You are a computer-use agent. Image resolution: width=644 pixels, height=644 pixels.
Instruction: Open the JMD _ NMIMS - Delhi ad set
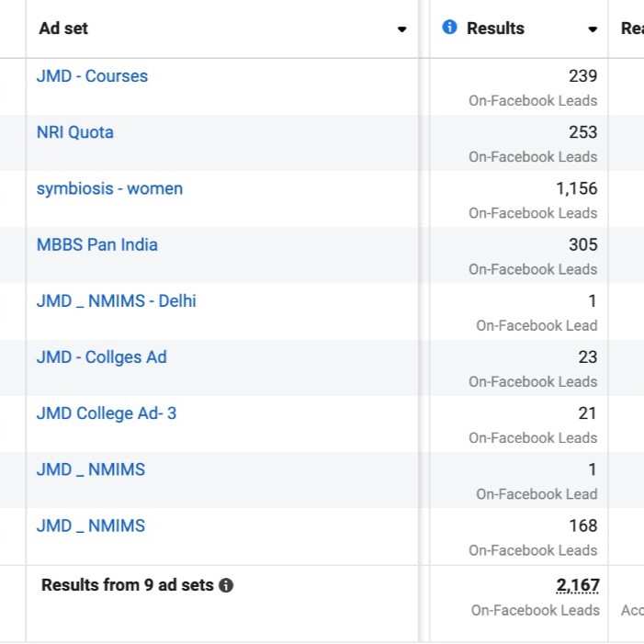click(117, 301)
